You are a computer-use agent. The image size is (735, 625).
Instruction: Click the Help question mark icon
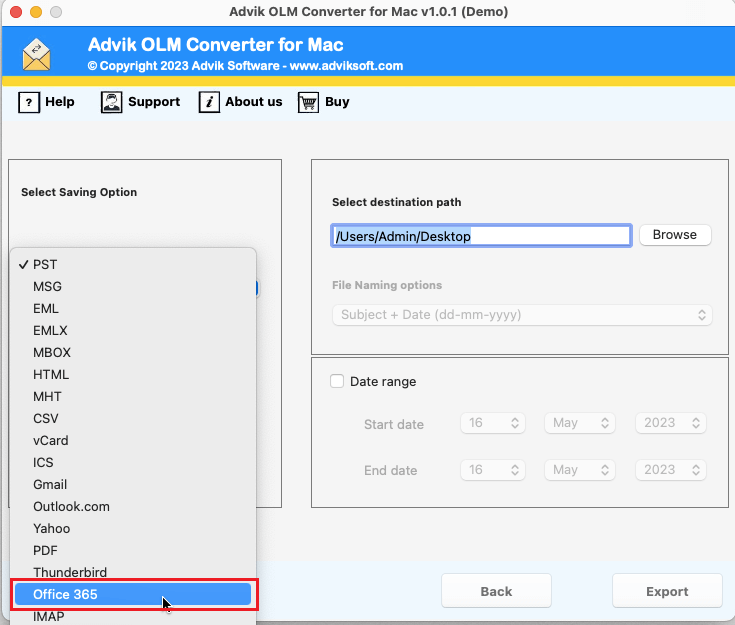click(x=29, y=102)
